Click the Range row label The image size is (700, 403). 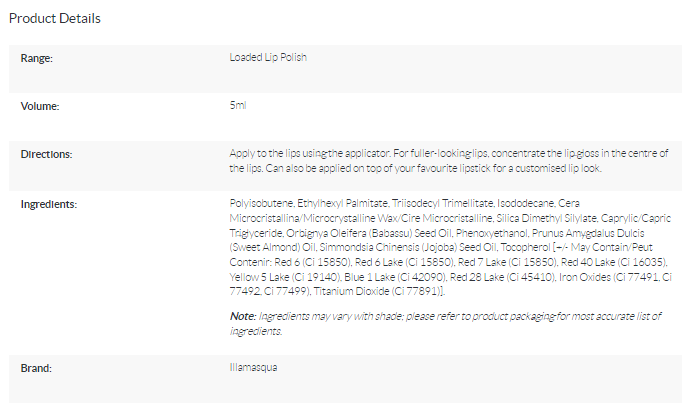[x=37, y=57]
